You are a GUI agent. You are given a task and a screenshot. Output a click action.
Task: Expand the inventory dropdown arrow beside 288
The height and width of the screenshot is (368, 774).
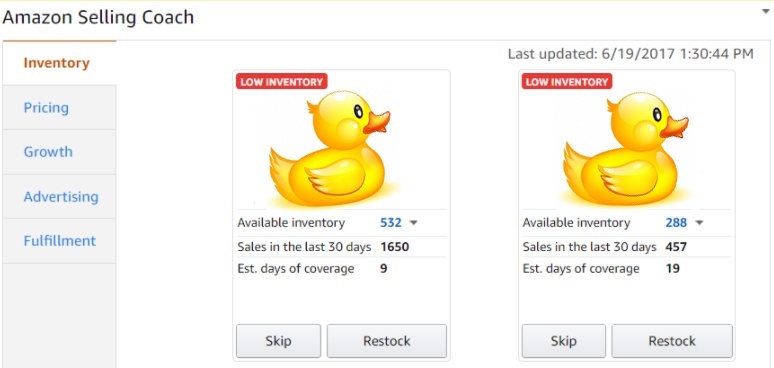[x=699, y=223]
